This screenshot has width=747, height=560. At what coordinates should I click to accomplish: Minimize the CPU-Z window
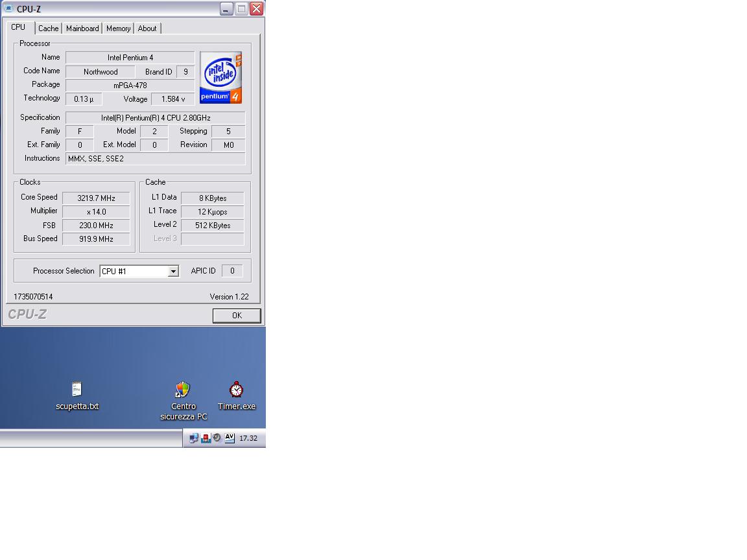pos(226,8)
